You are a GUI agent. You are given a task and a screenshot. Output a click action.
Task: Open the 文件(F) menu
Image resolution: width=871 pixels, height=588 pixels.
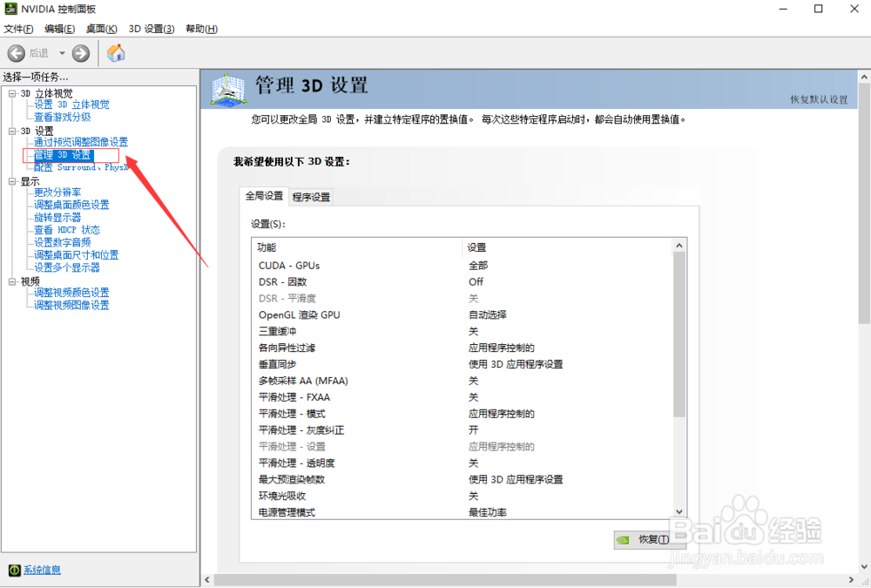[x=18, y=29]
